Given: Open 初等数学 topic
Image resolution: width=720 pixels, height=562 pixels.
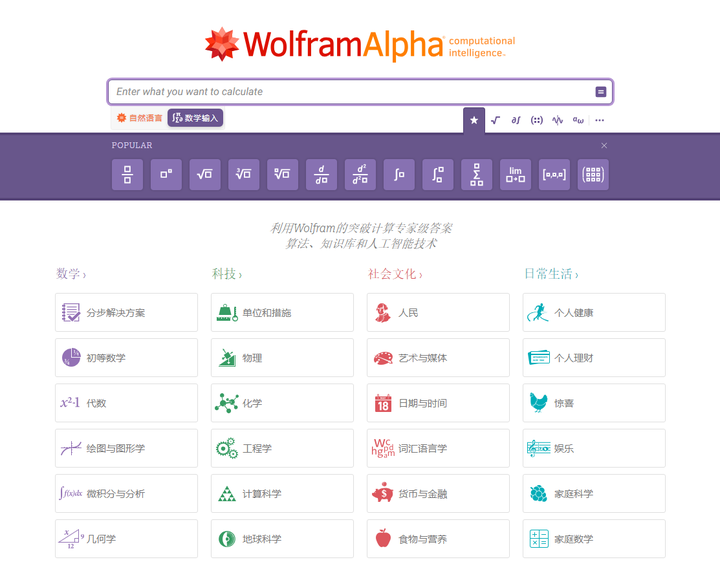Looking at the screenshot, I should [126, 358].
